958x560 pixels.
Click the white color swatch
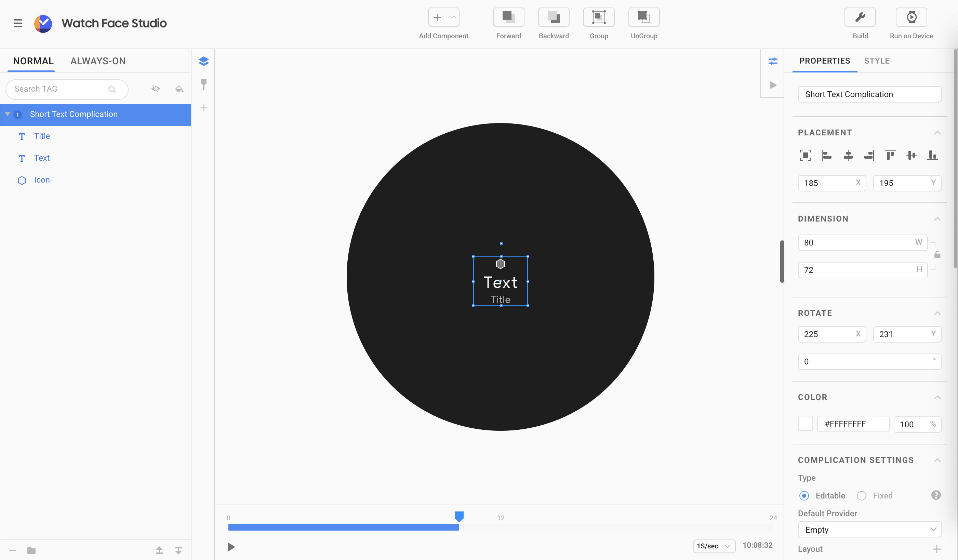click(805, 424)
